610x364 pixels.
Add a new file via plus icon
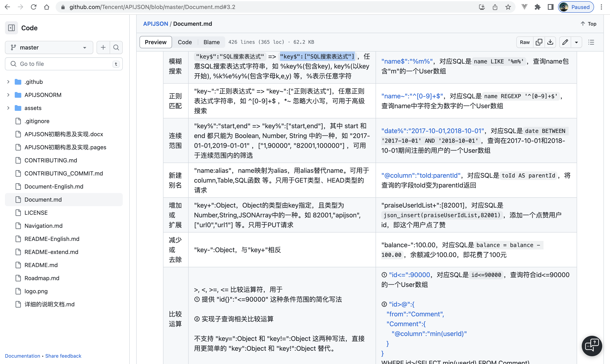coord(103,47)
